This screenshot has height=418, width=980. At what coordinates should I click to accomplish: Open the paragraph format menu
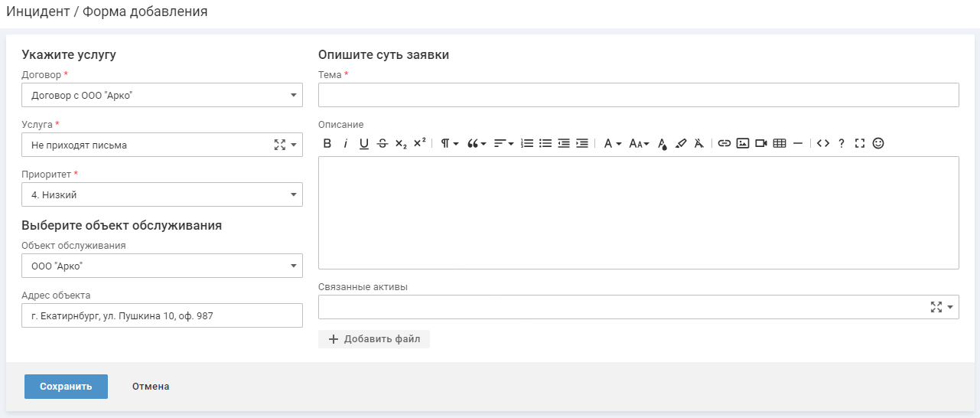coord(449,143)
